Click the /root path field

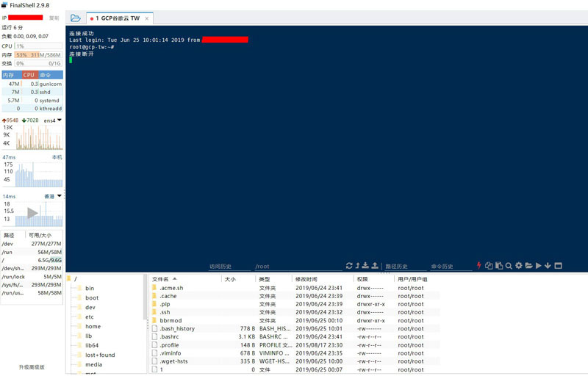[x=298, y=267]
